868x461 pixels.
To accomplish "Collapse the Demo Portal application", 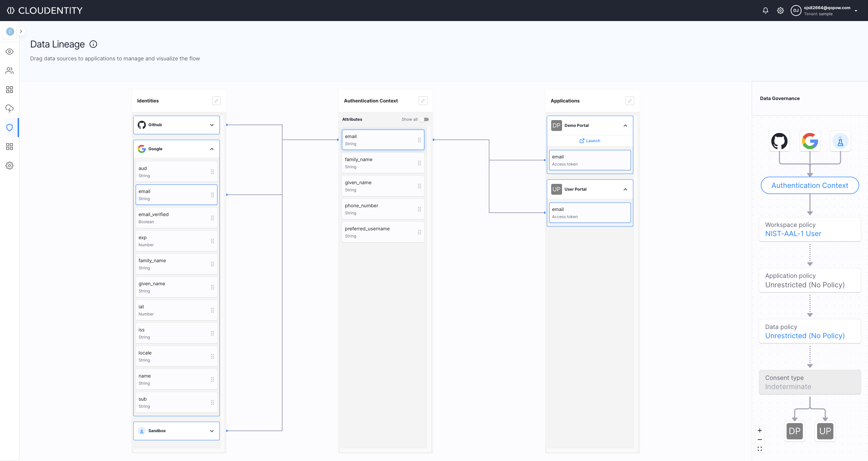I will (x=625, y=126).
